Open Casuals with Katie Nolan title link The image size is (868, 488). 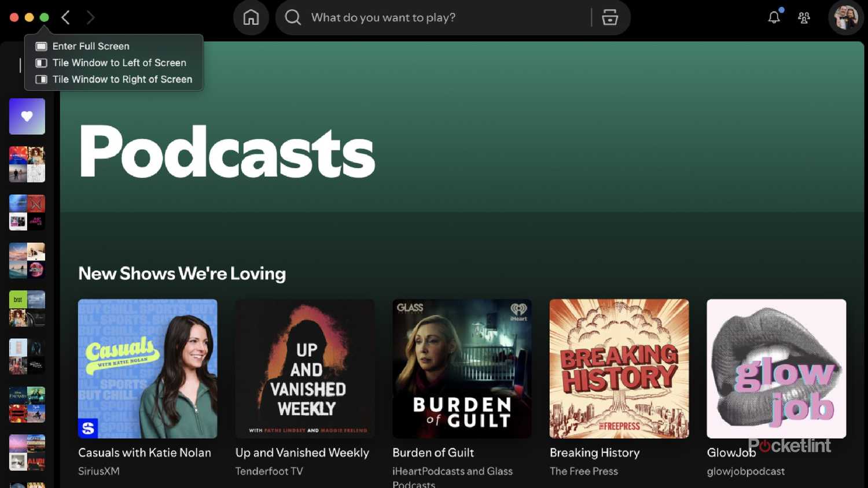click(x=145, y=453)
